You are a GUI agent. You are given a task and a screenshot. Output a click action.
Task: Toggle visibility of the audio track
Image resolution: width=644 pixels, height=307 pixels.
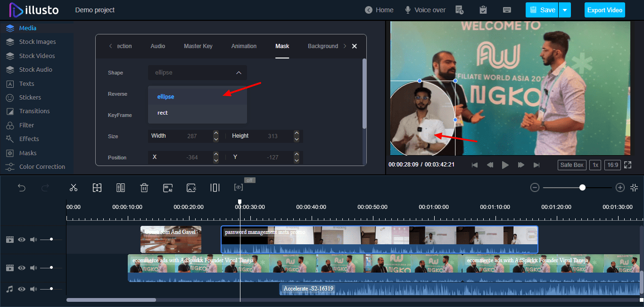click(22, 289)
